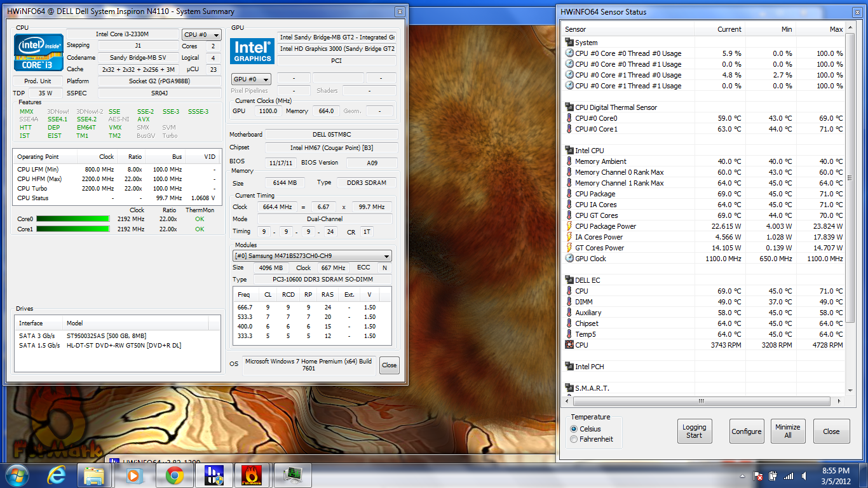
Task: Open the Samsung memory module dropdown
Action: (312, 256)
